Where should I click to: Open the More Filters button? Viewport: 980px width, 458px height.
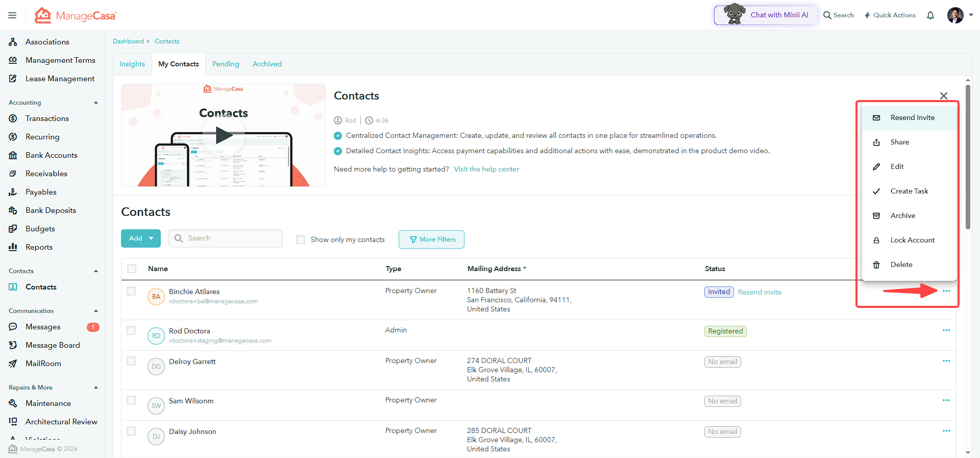click(431, 239)
